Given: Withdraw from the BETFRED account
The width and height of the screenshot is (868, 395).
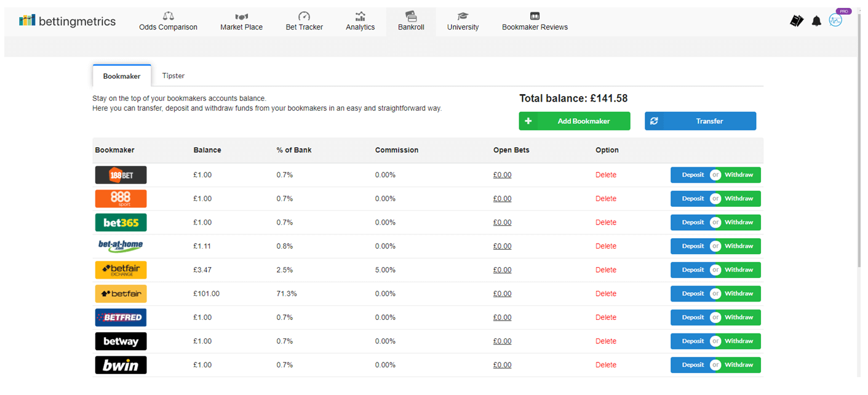Looking at the screenshot, I should (739, 317).
